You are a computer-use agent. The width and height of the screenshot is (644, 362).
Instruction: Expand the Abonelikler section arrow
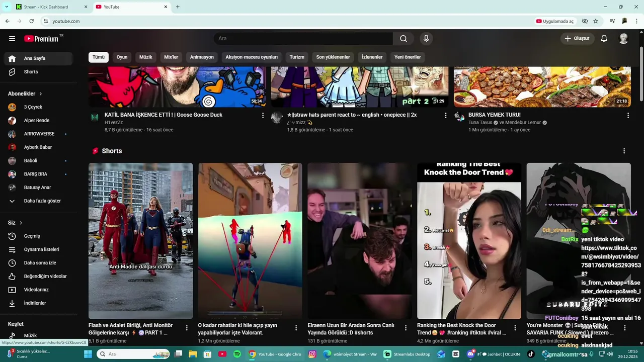(x=41, y=94)
